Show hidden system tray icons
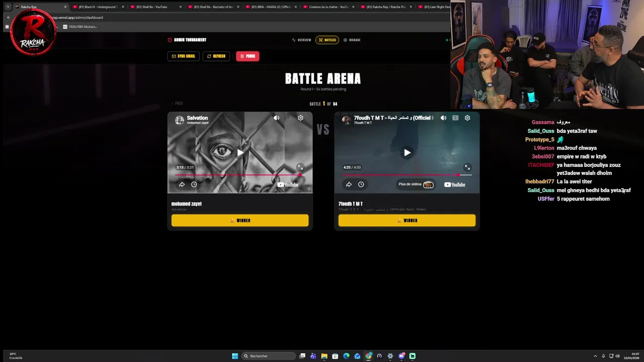644x362 pixels. click(595, 356)
